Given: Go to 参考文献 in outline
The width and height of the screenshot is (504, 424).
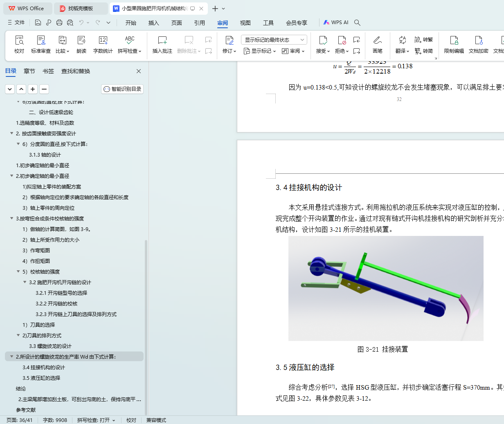Looking at the screenshot, I should 26,410.
